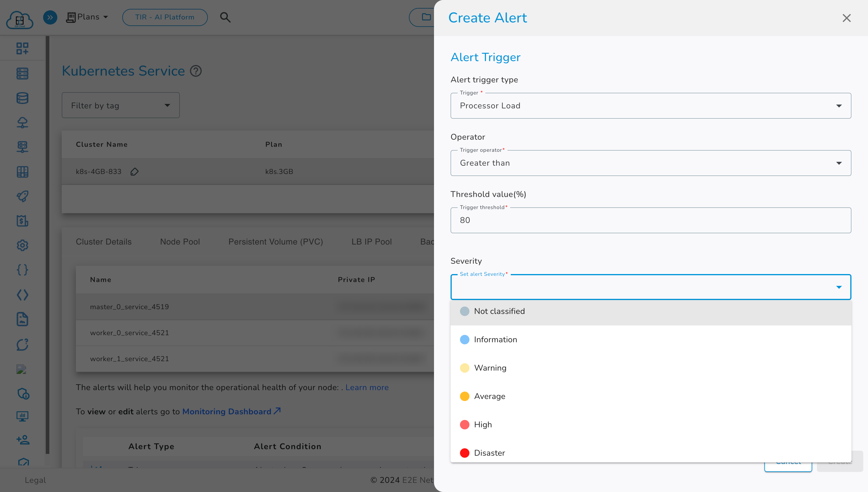
Task: Switch to Node Pool tab
Action: (x=180, y=242)
